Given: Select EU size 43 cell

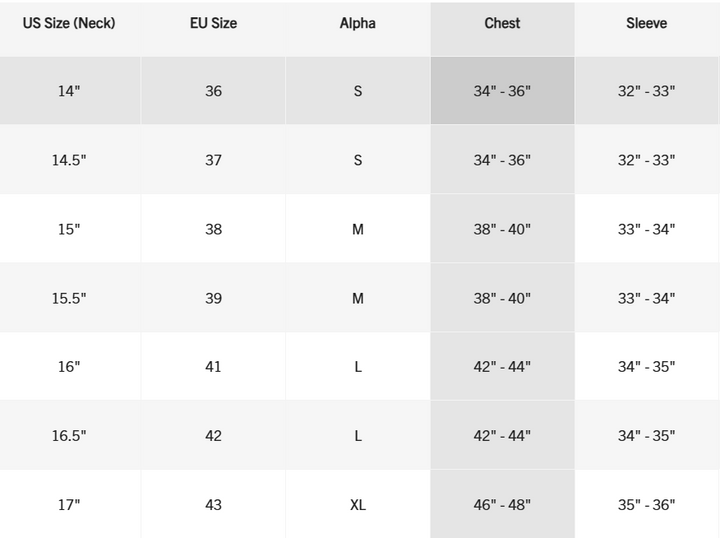Looking at the screenshot, I should tap(213, 505).
